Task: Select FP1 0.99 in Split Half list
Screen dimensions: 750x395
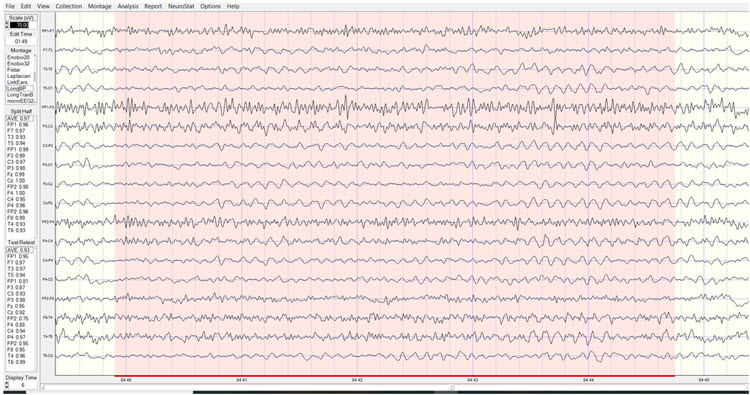Action: click(x=18, y=149)
